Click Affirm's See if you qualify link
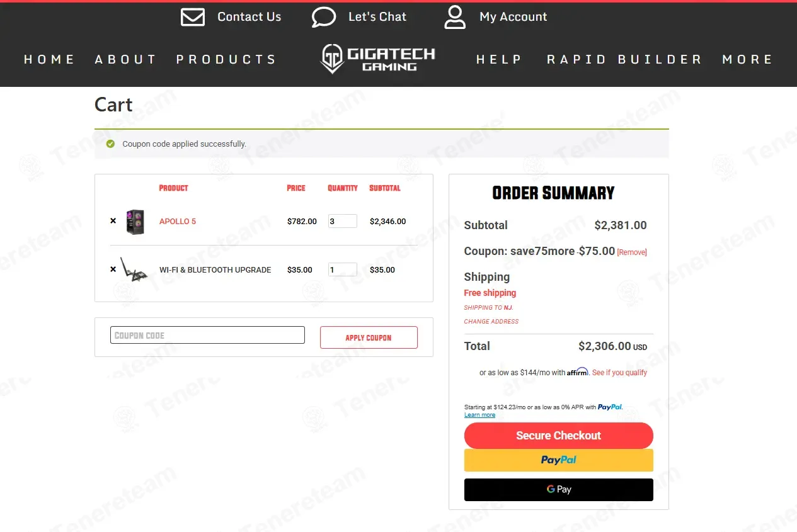The height and width of the screenshot is (532, 797). (x=619, y=373)
